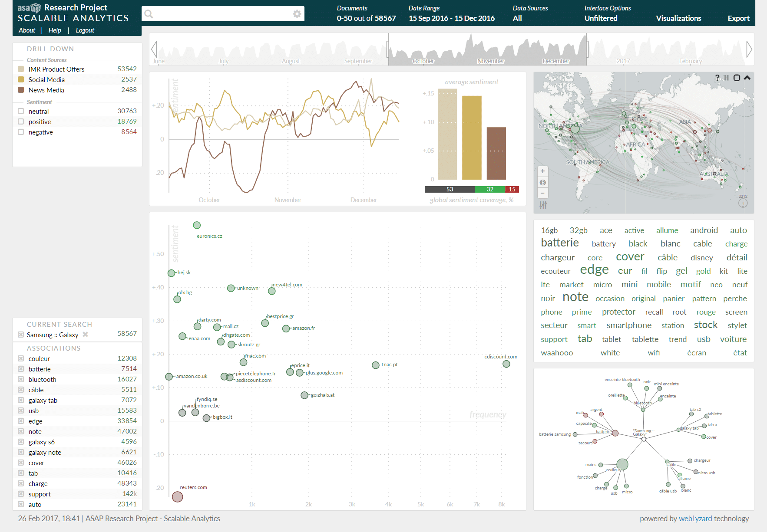This screenshot has width=767, height=532.
Task: Open the Date Range selector
Action: pos(452,13)
